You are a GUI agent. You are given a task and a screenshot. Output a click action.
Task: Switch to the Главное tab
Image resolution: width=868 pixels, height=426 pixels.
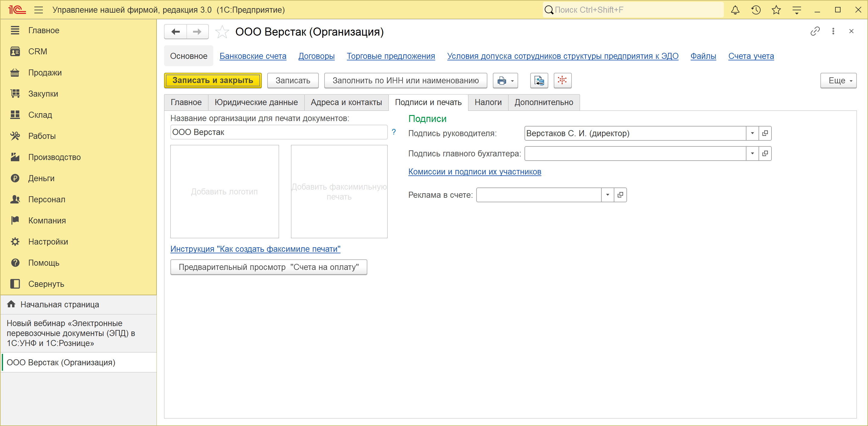click(x=186, y=103)
